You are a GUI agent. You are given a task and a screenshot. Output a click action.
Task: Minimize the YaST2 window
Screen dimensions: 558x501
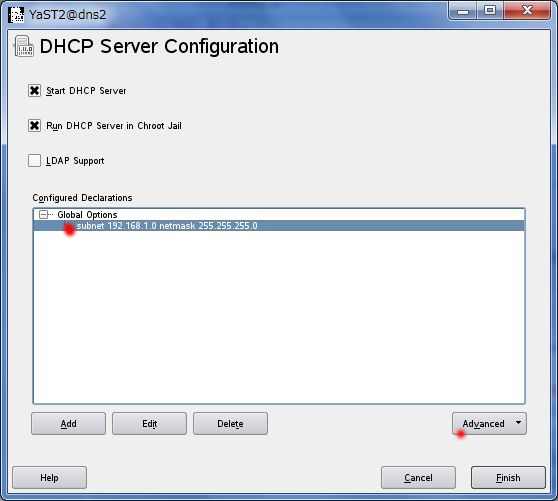pos(463,11)
